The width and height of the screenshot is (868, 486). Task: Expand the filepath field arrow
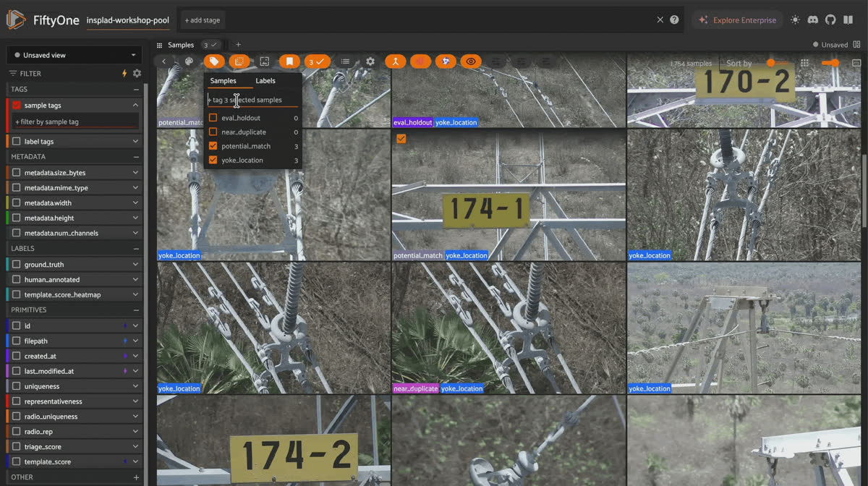tap(135, 341)
